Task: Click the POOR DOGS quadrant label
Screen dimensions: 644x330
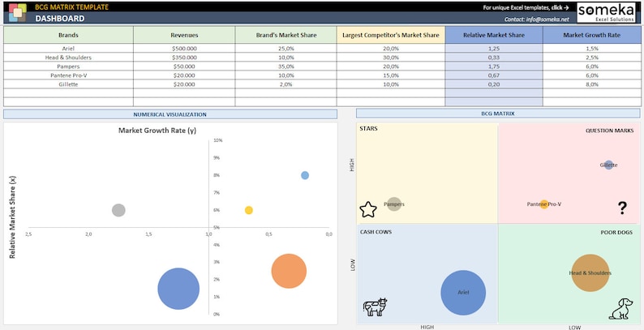Action: point(616,233)
